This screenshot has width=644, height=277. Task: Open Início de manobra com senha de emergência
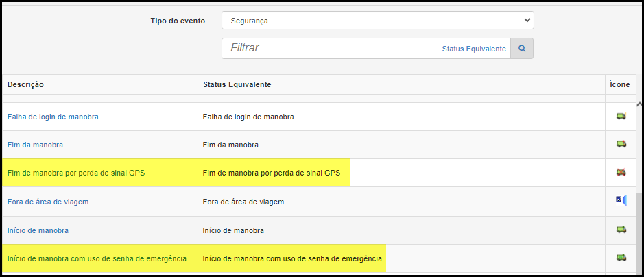point(97,259)
